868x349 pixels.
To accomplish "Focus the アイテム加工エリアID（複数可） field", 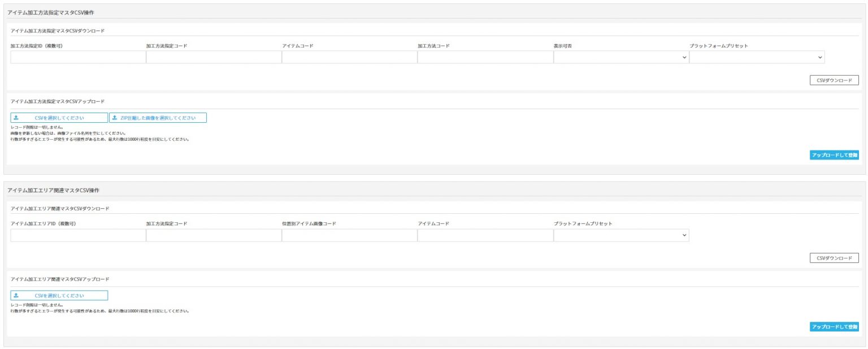I will click(x=78, y=235).
